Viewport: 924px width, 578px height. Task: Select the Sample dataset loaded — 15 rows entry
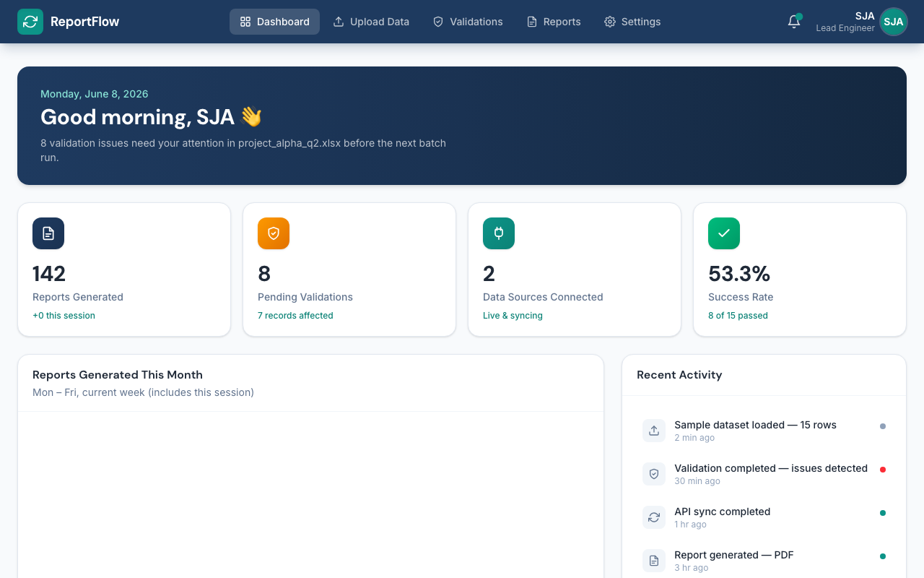point(764,431)
